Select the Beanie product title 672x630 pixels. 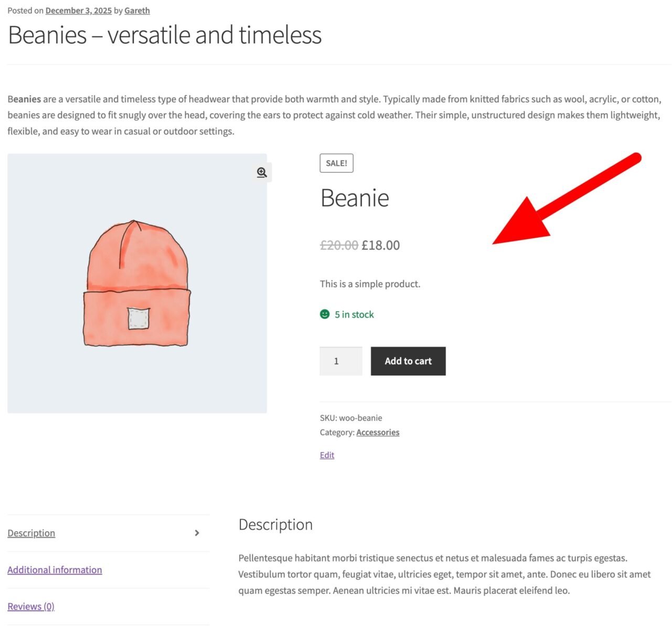(x=355, y=198)
